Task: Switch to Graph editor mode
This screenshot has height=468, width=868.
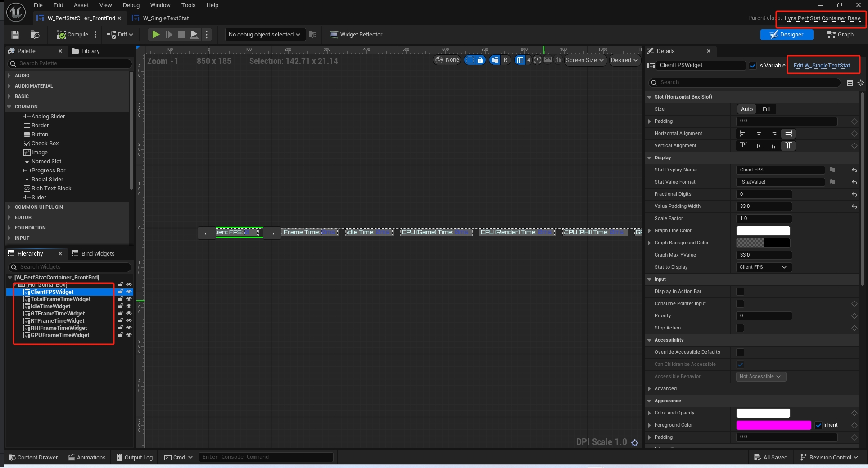Action: [x=841, y=35]
